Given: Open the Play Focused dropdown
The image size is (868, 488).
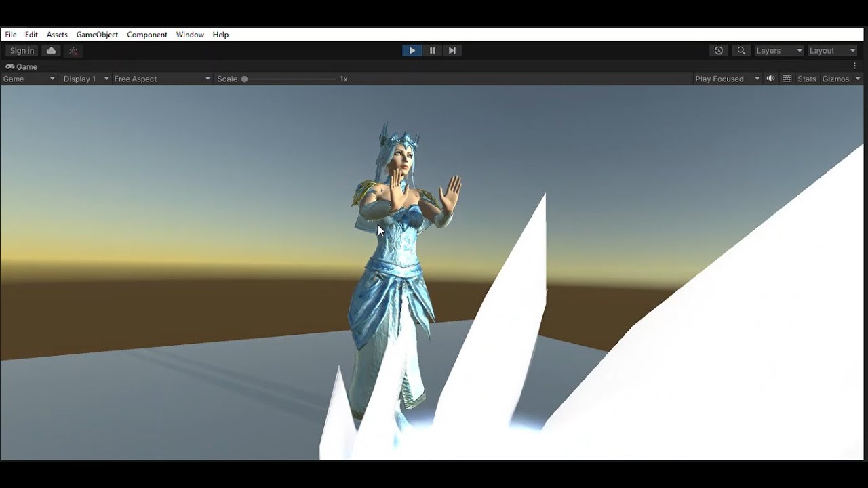Looking at the screenshot, I should pos(727,79).
